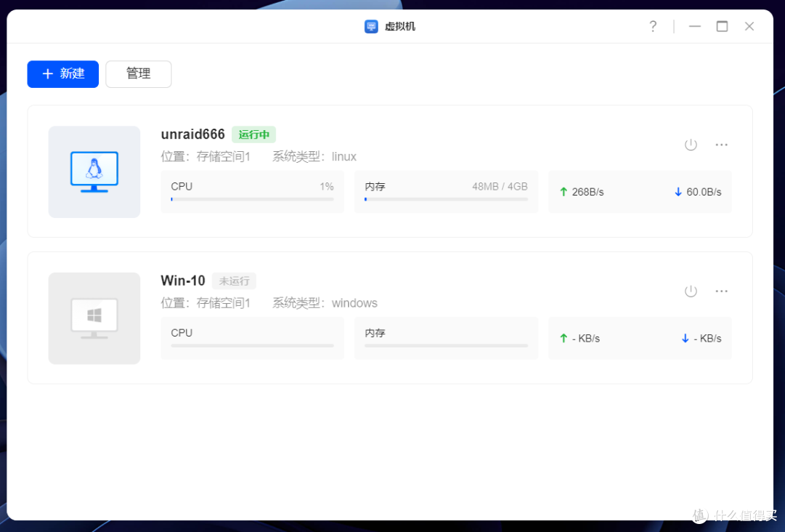785x532 pixels.
Task: Click the 系统类型: linux label
Action: tap(314, 157)
